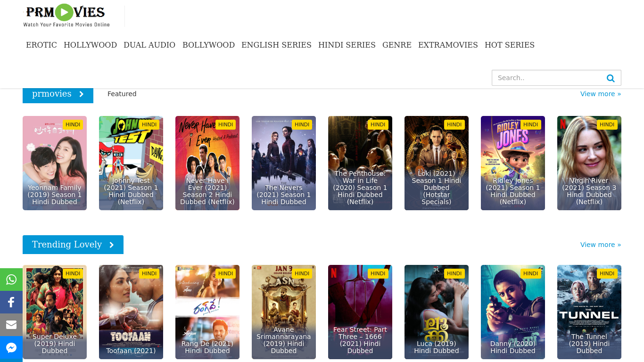The image size is (644, 362).
Task: Click View more for prmovies section
Action: (x=601, y=94)
